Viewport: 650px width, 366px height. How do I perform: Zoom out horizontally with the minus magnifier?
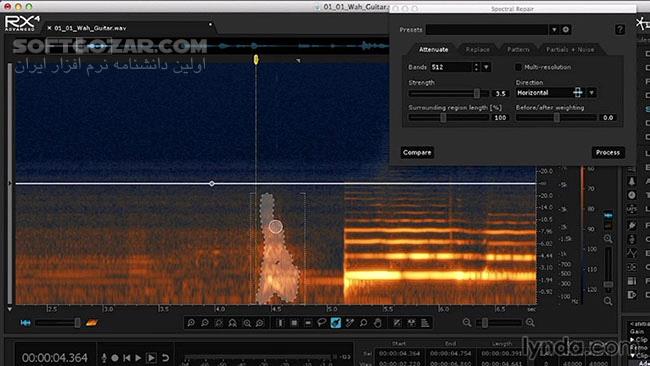coord(467,322)
